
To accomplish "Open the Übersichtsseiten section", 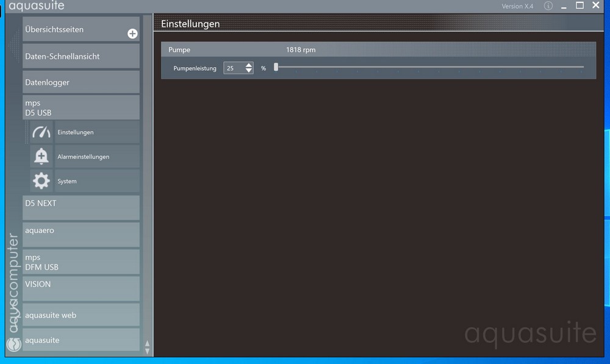I will pyautogui.click(x=81, y=29).
